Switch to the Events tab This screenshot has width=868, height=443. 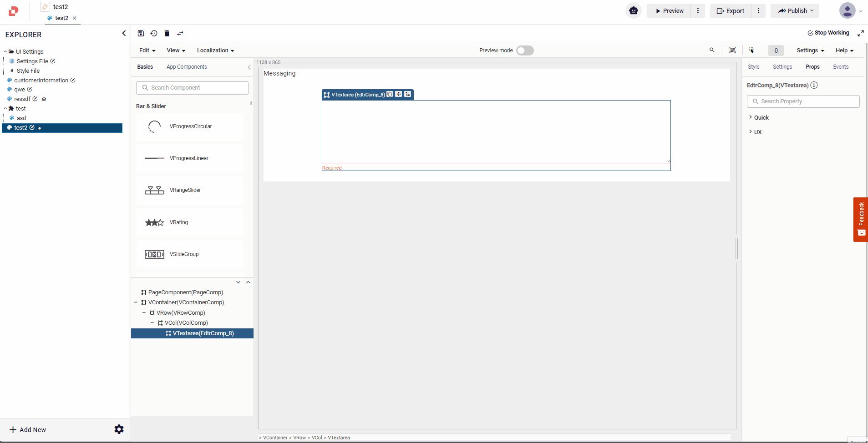point(840,67)
